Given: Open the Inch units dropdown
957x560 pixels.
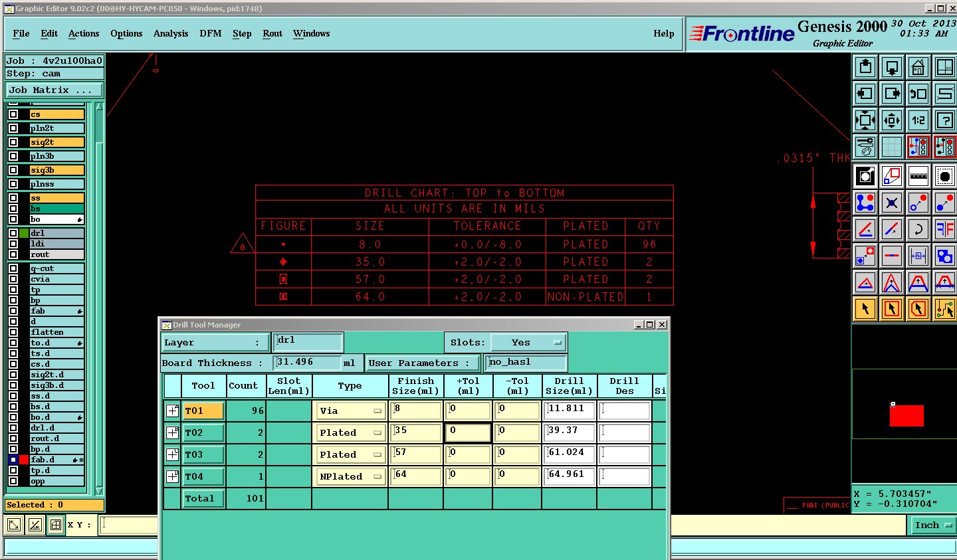Looking at the screenshot, I should click(932, 525).
